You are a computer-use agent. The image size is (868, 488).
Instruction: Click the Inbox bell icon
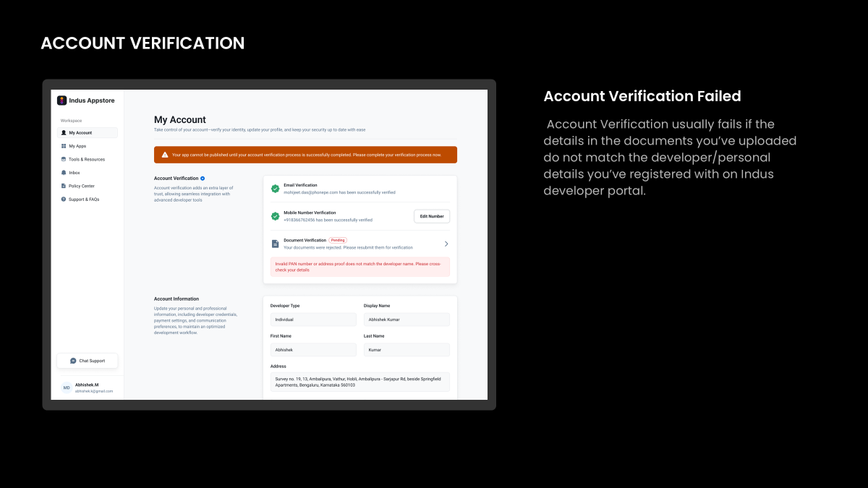(x=64, y=173)
